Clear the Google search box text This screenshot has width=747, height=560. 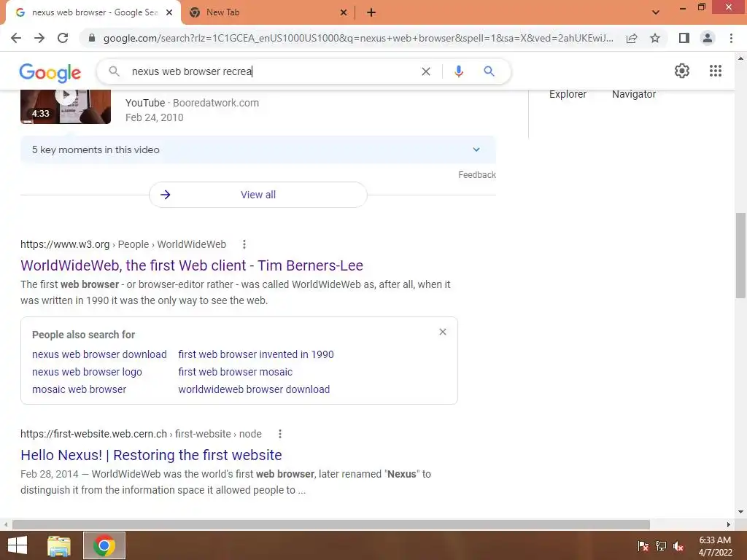coord(426,71)
